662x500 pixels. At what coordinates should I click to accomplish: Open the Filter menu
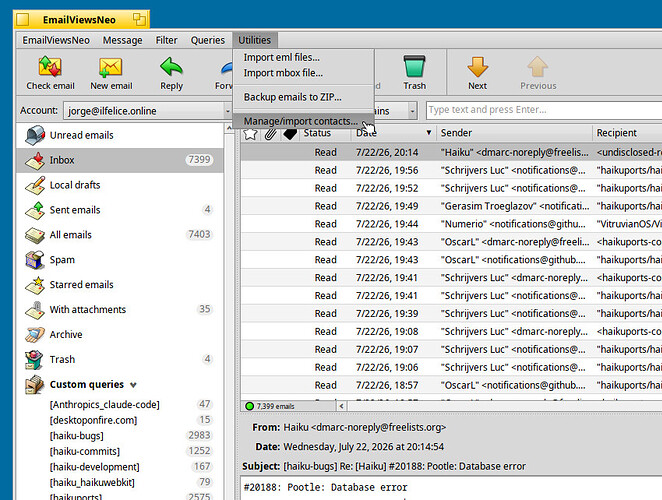[x=166, y=40]
